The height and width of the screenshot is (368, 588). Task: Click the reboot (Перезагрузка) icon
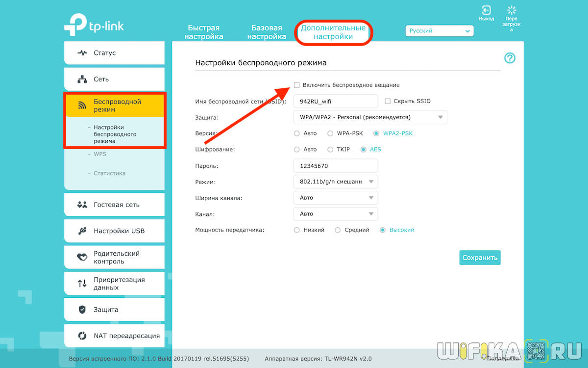coord(512,10)
